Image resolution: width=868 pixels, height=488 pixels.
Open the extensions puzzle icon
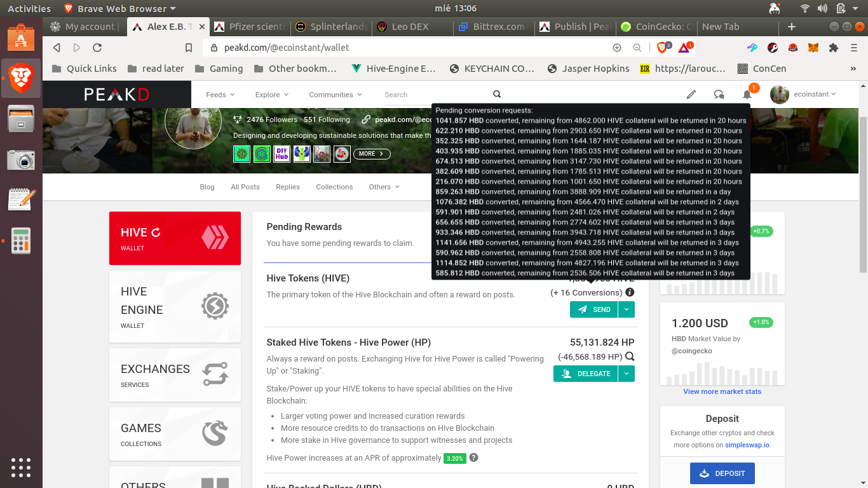pyautogui.click(x=834, y=47)
